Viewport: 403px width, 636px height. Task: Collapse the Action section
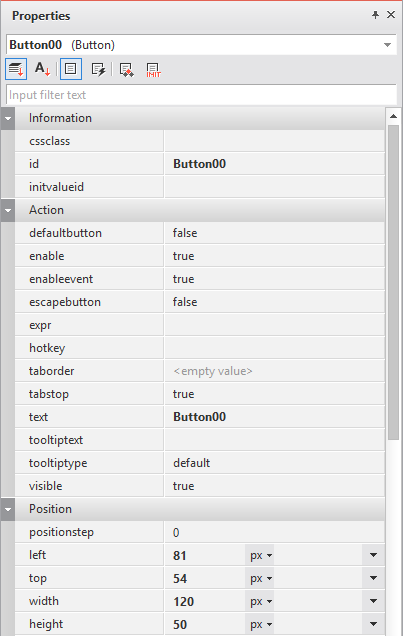(x=8, y=211)
